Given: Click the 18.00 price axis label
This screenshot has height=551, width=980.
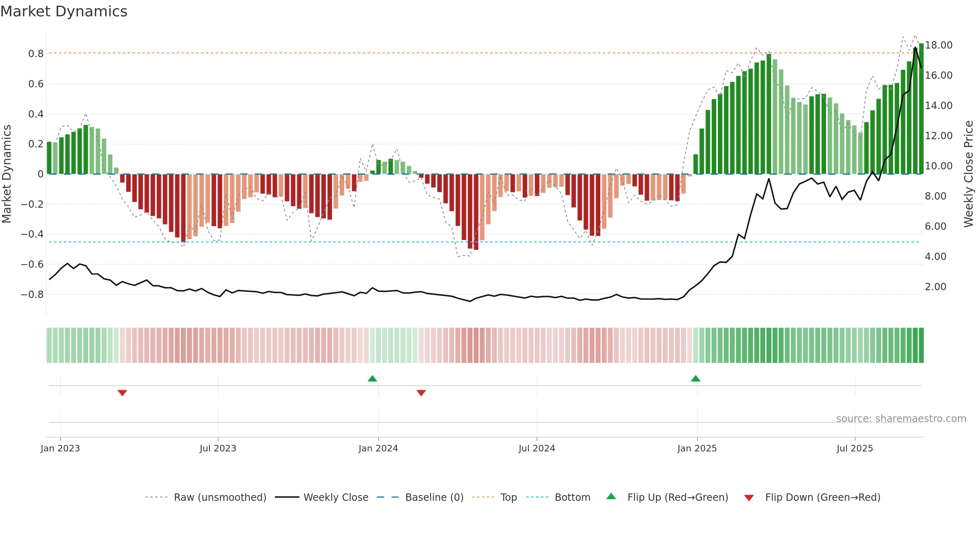Looking at the screenshot, I should point(939,45).
